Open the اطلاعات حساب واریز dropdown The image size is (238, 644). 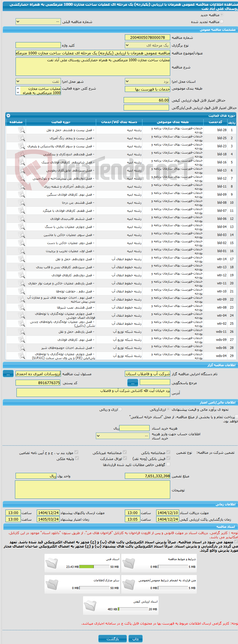click(x=123, y=436)
